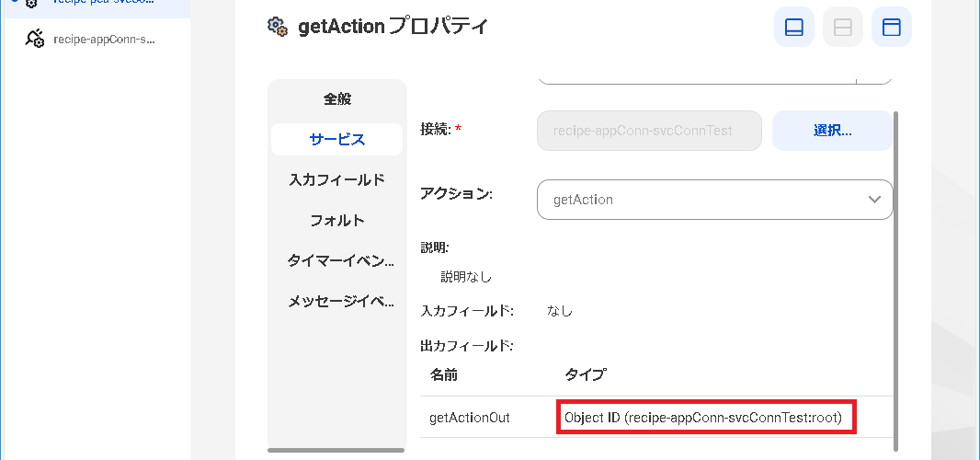This screenshot has width=980, height=460.
Task: Go to the フォルト tab
Action: click(x=336, y=220)
